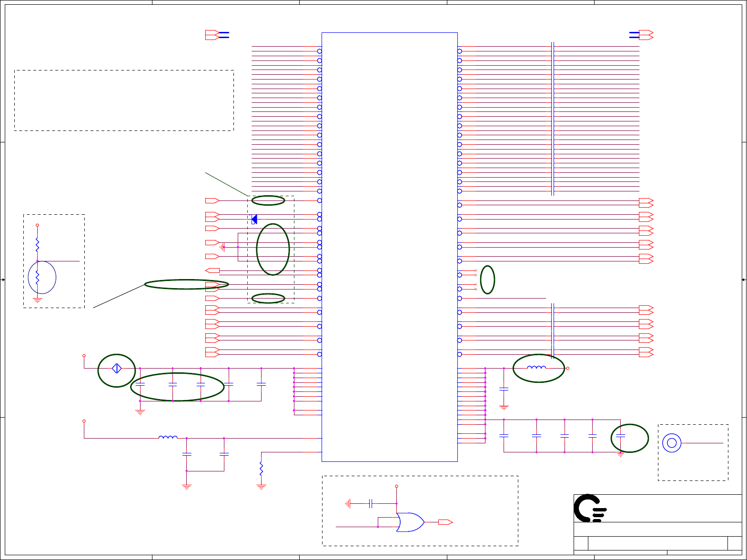
Task: Select the OR gate symbol
Action: 410,522
